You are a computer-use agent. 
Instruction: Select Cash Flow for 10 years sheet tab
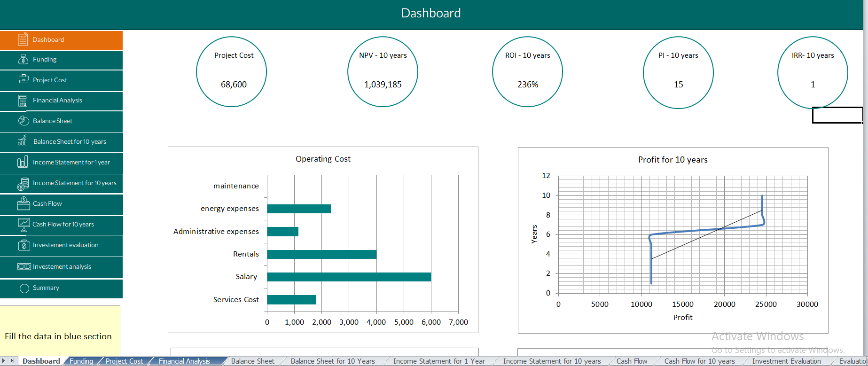[700, 361]
